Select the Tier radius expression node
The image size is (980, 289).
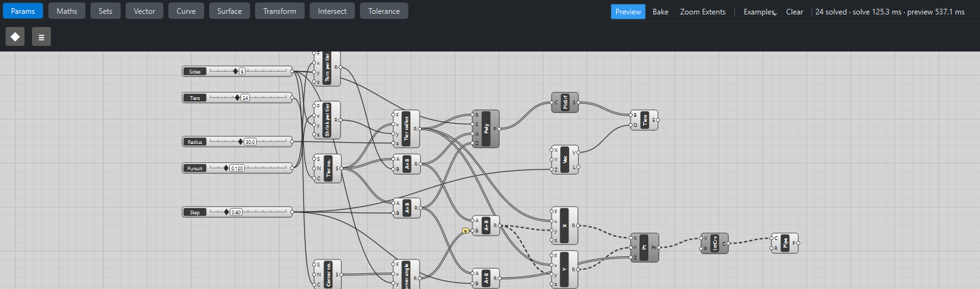(x=406, y=129)
